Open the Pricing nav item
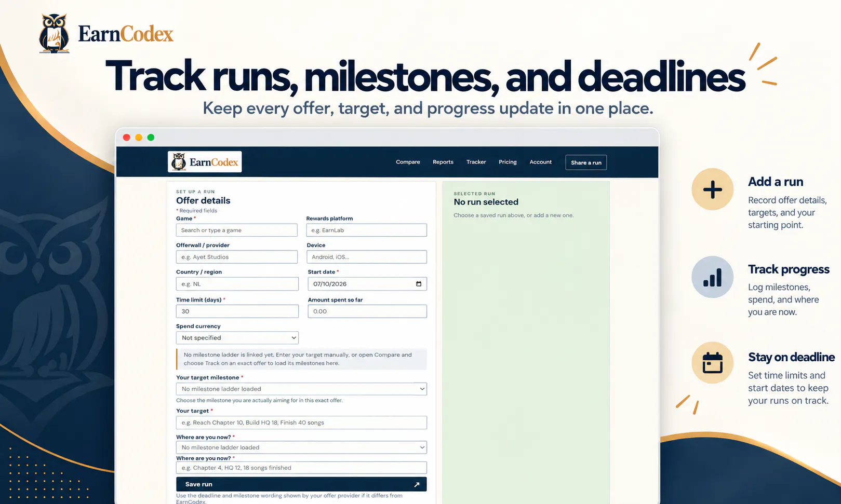Image resolution: width=841 pixels, height=504 pixels. (x=508, y=162)
